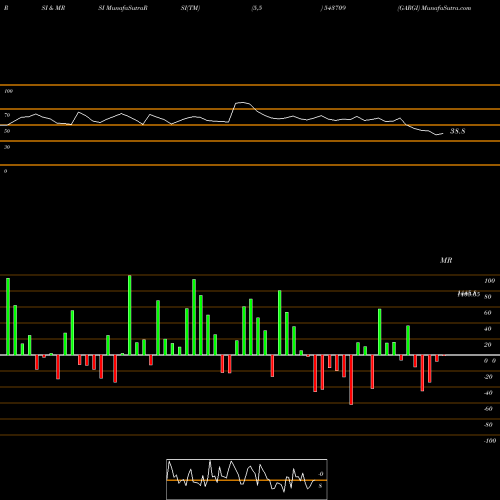The height and width of the screenshot is (500, 500).
Task: Click the 30 label on RSI axis
Action: click(7, 147)
